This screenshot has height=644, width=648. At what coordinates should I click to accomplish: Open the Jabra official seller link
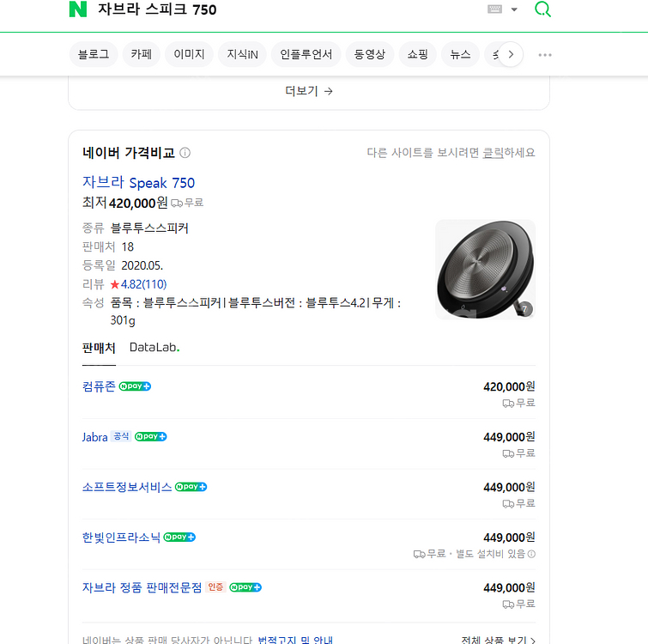click(94, 437)
